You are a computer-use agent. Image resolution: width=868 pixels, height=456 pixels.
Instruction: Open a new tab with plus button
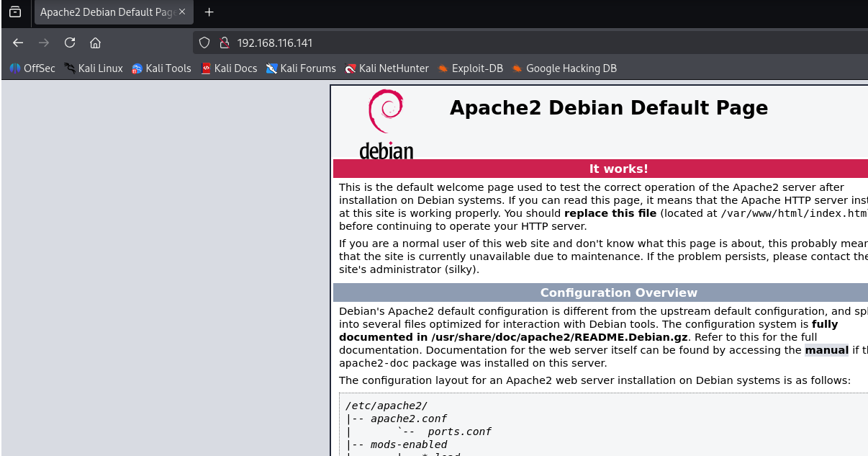209,12
